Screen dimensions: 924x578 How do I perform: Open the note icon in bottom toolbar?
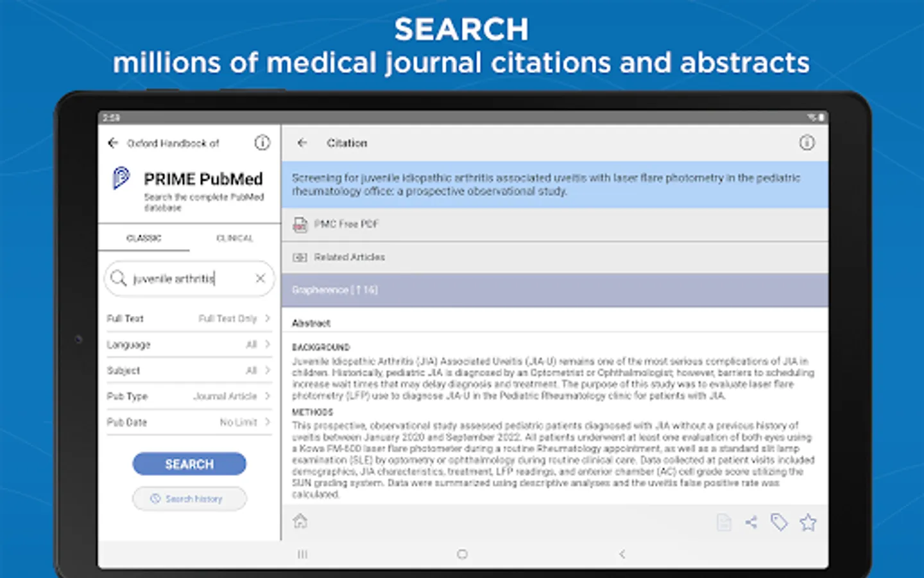[724, 522]
